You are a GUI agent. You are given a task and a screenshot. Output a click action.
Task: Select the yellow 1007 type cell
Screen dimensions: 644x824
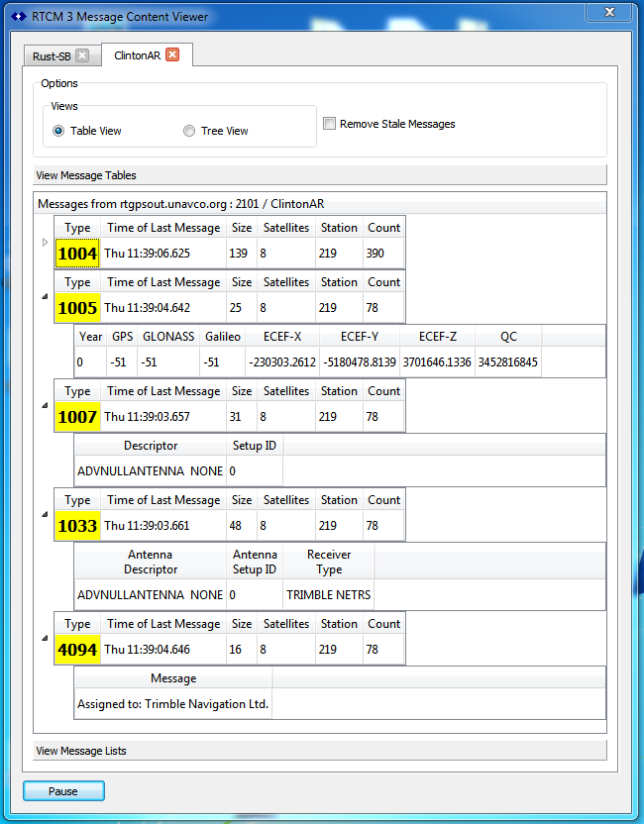[77, 417]
